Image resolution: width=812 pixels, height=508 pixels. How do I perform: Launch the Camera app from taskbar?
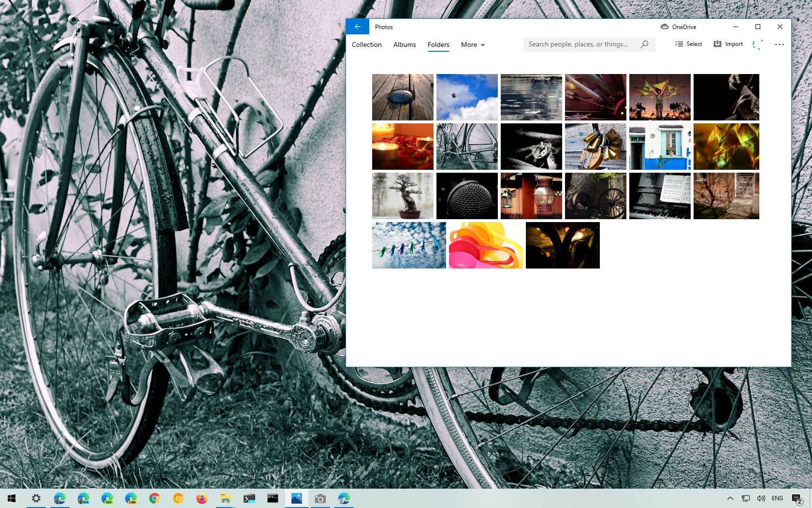click(320, 498)
